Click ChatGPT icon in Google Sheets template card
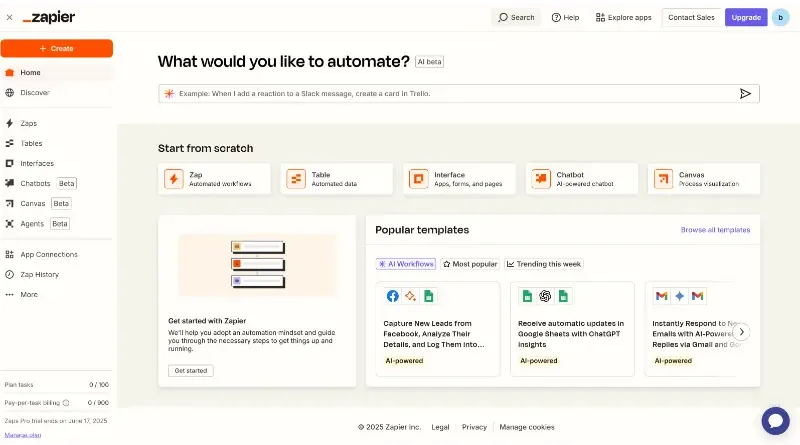Viewport: 800px width, 445px height. tap(545, 296)
